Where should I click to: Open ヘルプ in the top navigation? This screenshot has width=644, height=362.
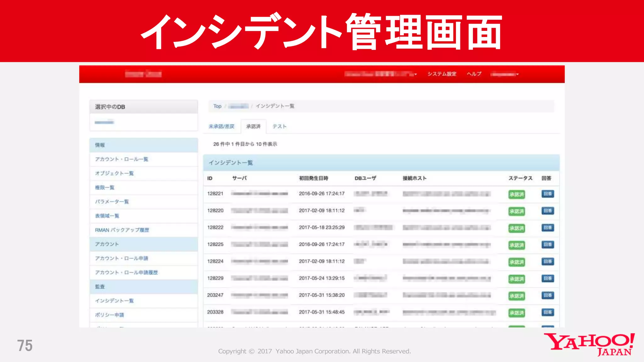(474, 74)
